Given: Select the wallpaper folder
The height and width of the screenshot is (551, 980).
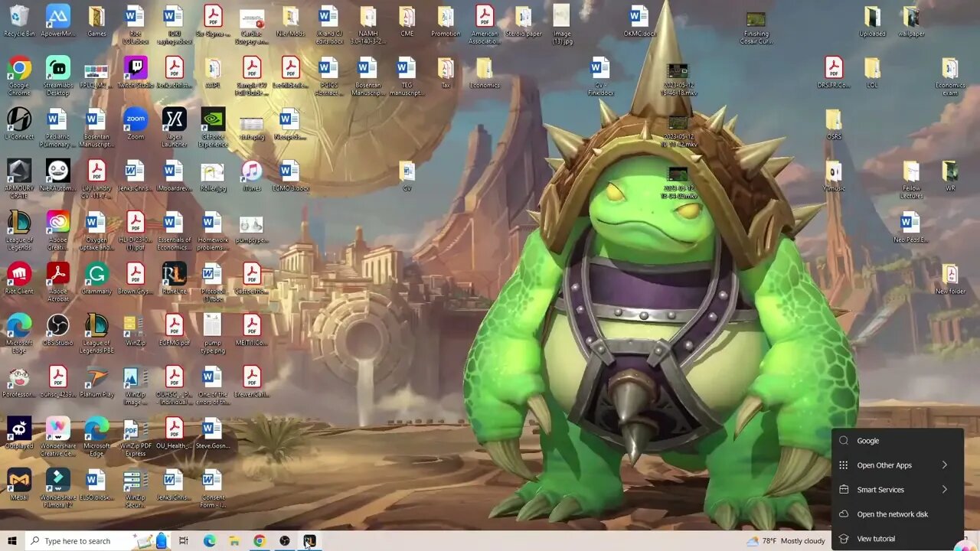Looking at the screenshot, I should 910,21.
